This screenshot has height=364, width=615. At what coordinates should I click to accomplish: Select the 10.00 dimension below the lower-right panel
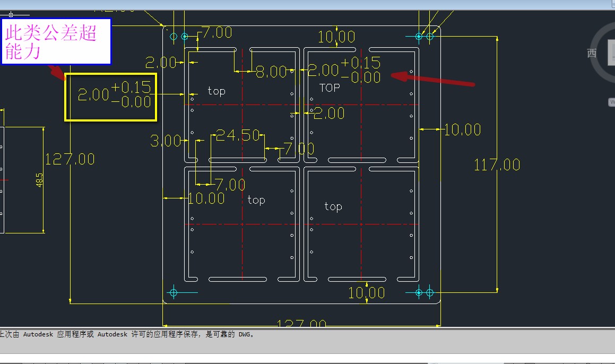click(366, 292)
